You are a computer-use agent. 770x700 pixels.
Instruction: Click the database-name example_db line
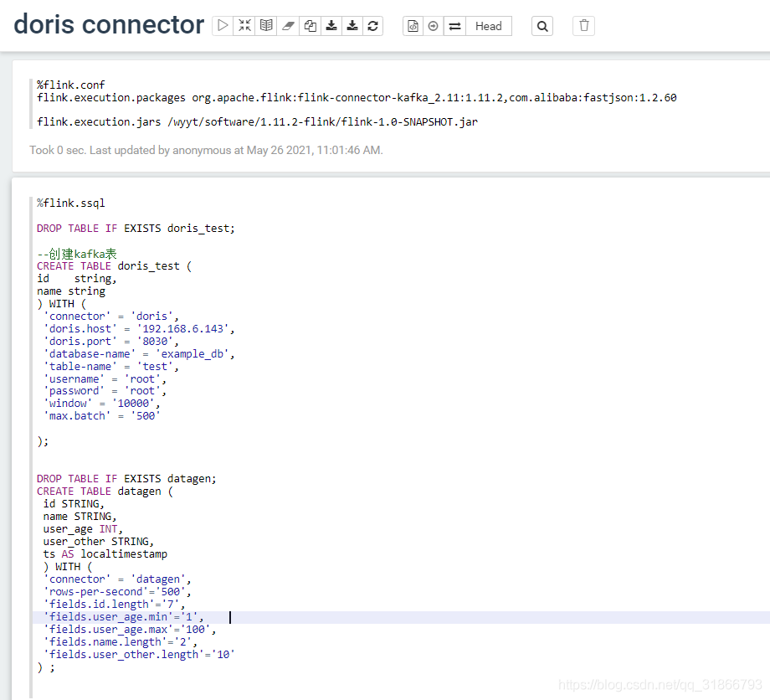point(139,353)
